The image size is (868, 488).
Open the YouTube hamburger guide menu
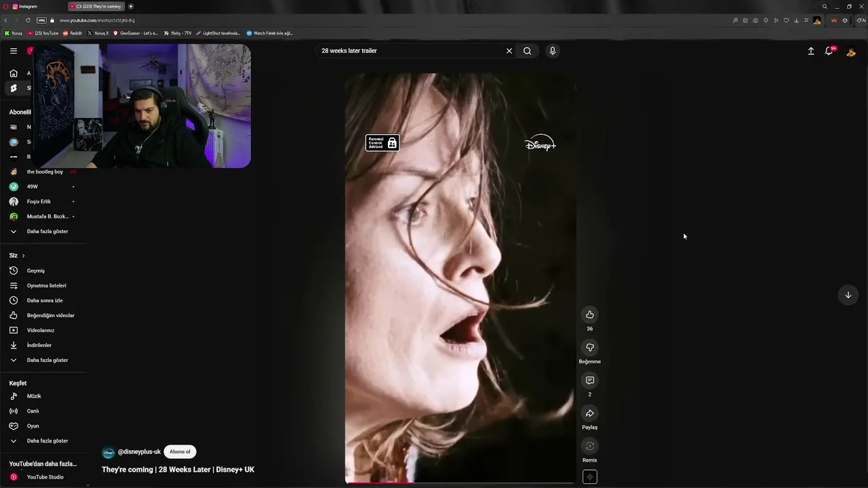pos(14,51)
